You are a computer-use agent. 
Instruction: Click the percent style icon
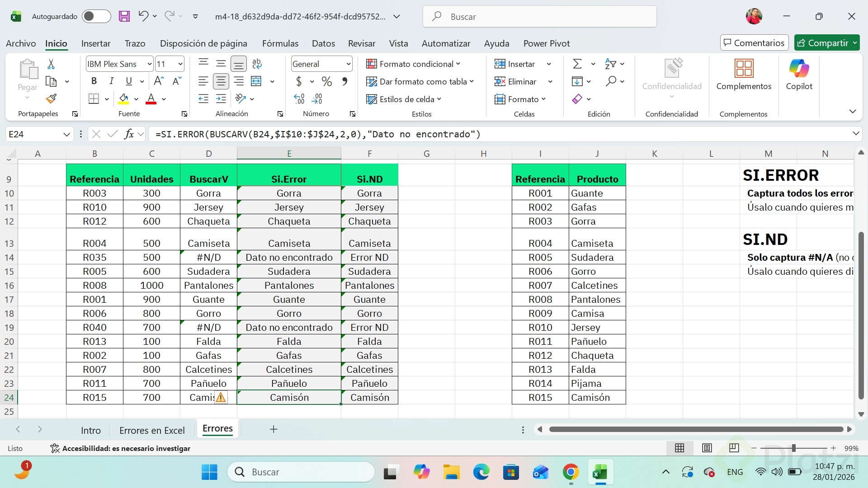pos(326,81)
